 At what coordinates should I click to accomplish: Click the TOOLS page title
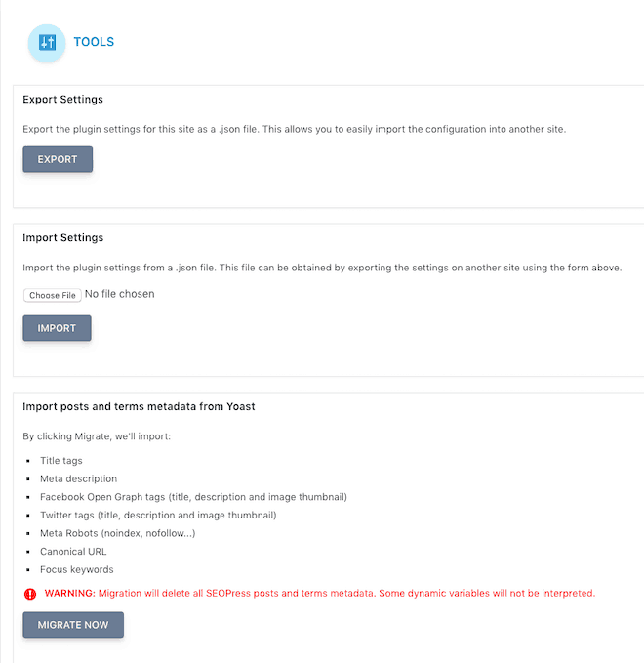pos(94,42)
